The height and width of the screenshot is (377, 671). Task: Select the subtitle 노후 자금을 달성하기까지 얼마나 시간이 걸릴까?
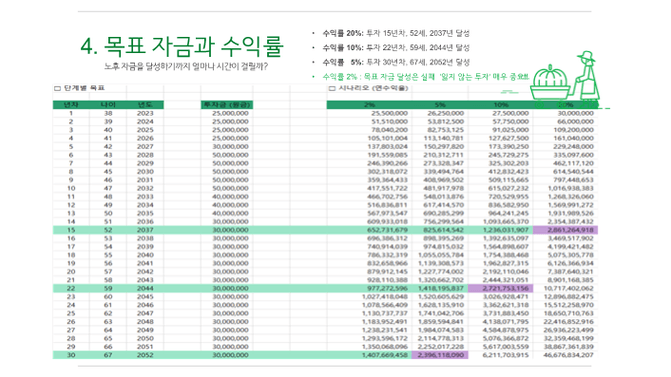(186, 66)
